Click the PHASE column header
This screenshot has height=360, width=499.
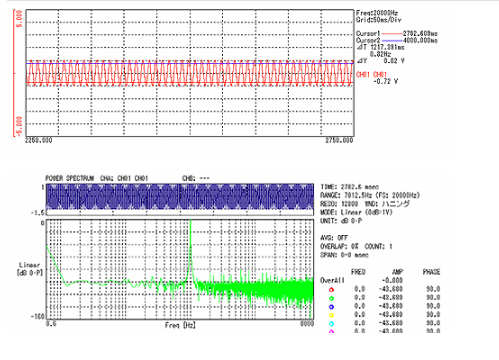pyautogui.click(x=432, y=272)
